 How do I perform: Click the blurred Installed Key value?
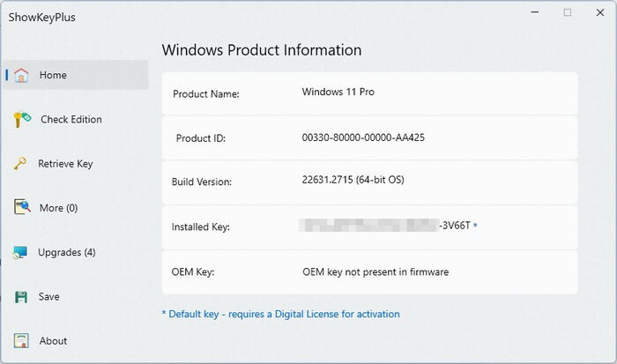point(368,227)
